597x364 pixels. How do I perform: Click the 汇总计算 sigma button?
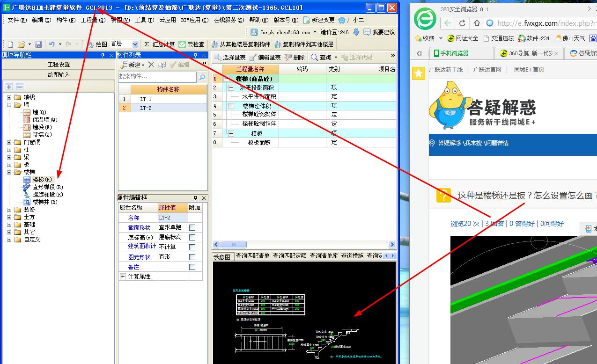point(159,44)
